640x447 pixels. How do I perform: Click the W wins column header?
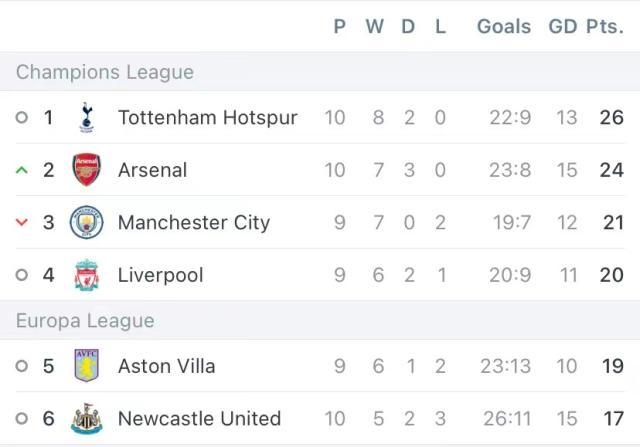pyautogui.click(x=375, y=27)
